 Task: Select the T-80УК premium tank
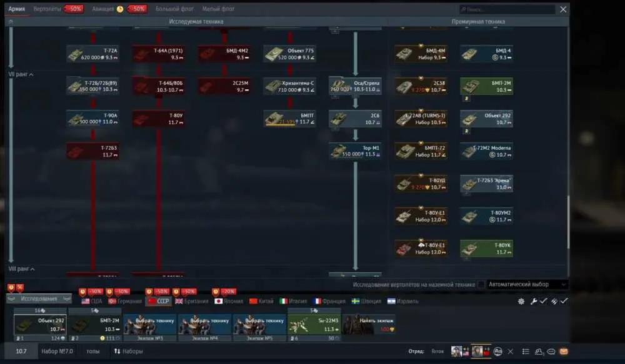486,248
